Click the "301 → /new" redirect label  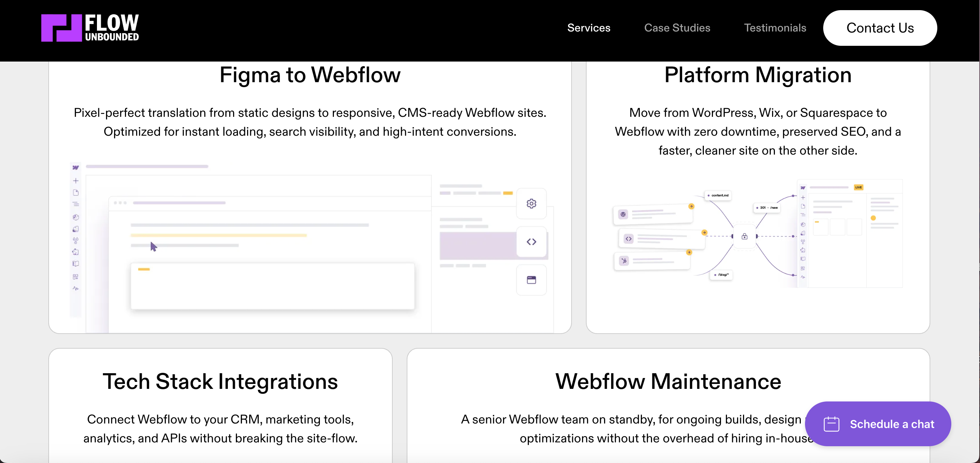coord(767,208)
